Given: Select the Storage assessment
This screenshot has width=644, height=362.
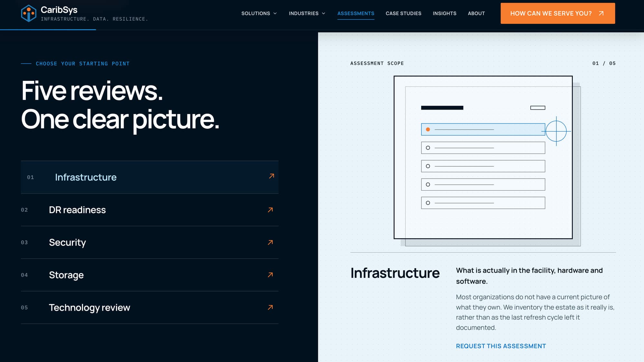Looking at the screenshot, I should (150, 275).
